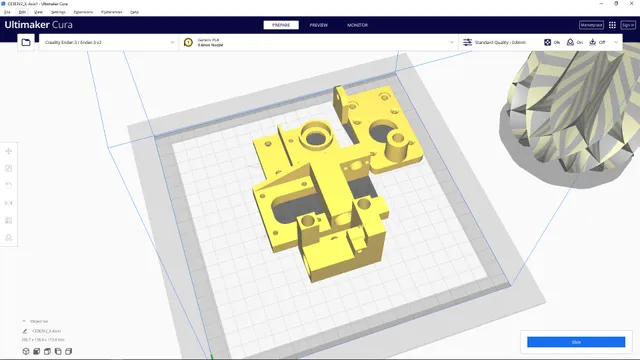Viewport: 640px width, 360px height.
Task: Select the Scale tool in left toolbar
Action: click(9, 169)
